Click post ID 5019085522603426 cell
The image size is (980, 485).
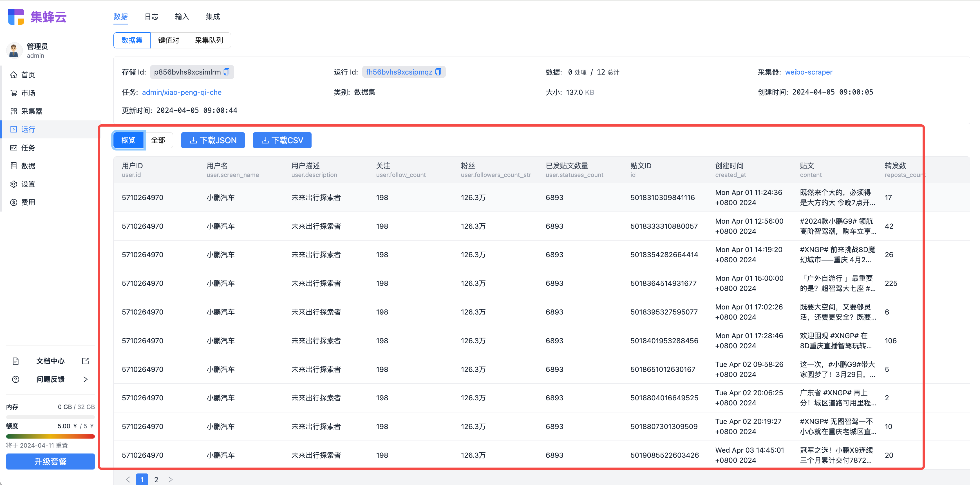tap(664, 455)
